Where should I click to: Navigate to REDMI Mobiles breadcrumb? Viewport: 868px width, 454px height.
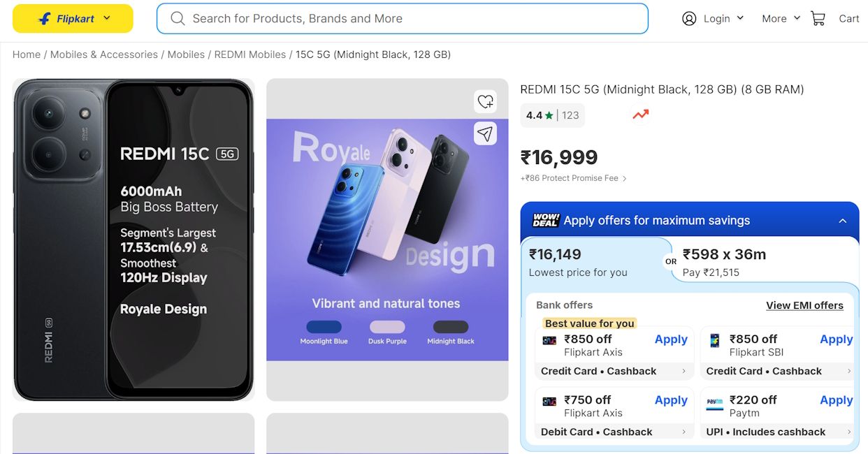point(249,54)
